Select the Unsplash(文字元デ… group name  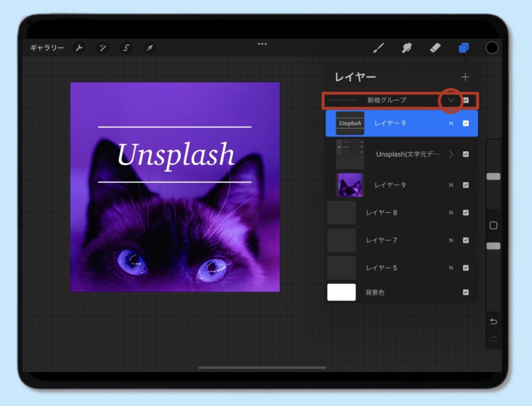tap(408, 154)
